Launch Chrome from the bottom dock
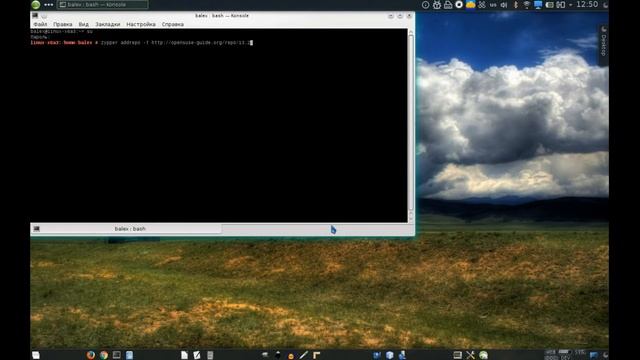 tap(104, 355)
